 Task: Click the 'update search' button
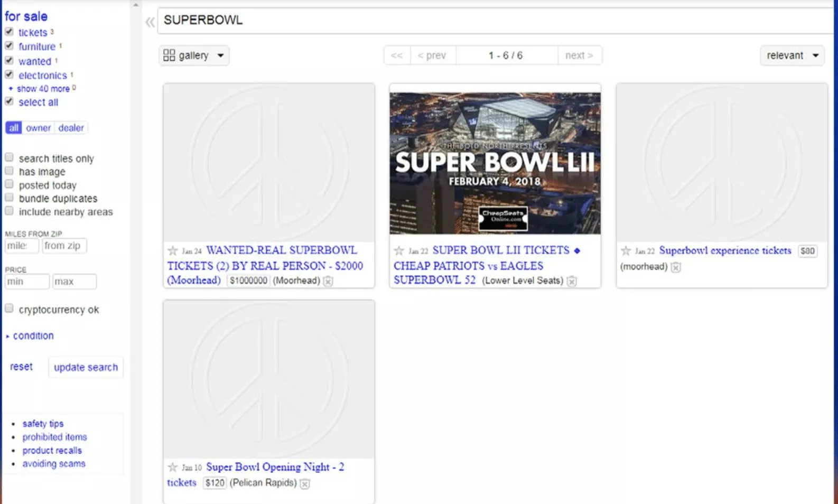coord(86,367)
